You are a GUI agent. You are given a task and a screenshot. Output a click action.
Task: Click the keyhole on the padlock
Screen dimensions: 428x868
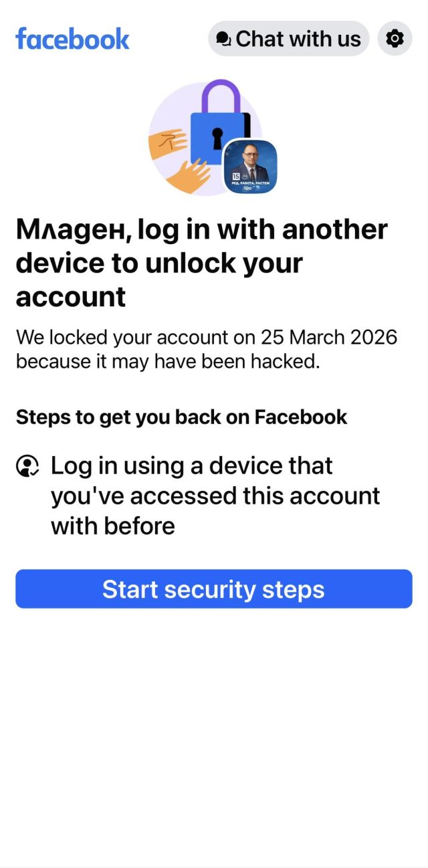[x=217, y=138]
